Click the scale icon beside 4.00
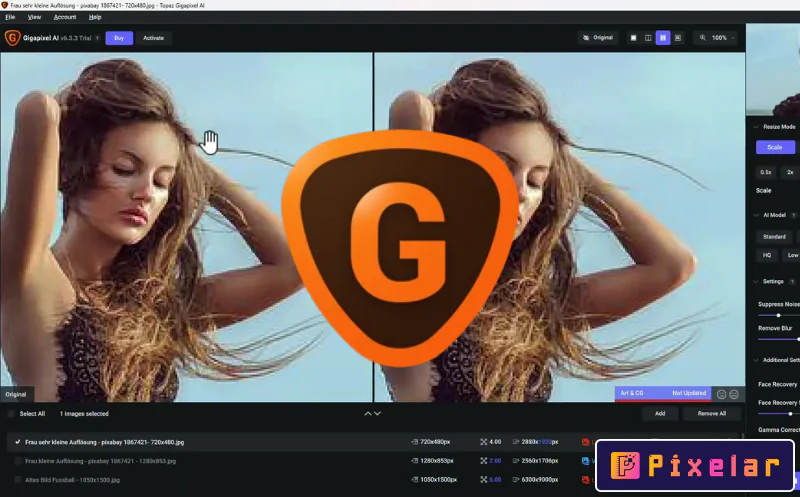Viewport: 800px width, 497px height. (483, 442)
